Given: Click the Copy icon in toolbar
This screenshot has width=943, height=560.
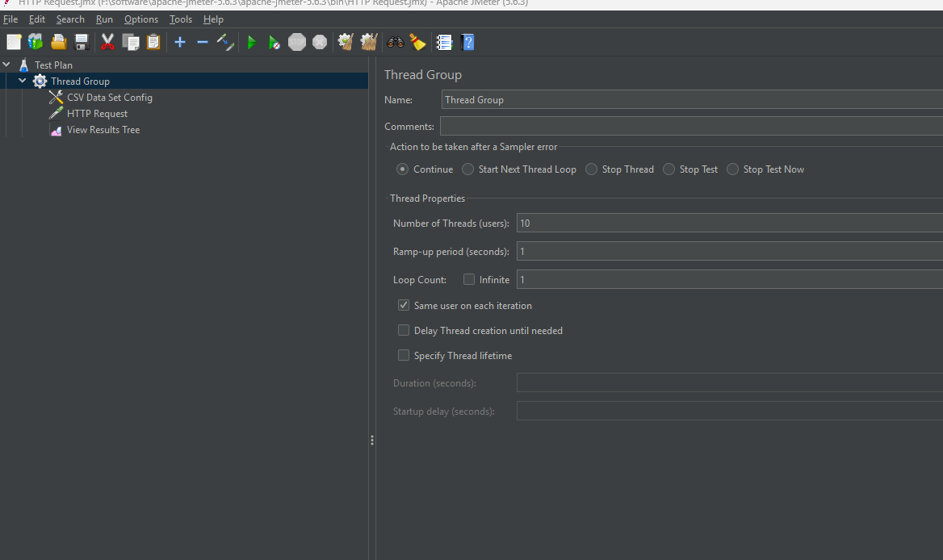Looking at the screenshot, I should pos(131,42).
